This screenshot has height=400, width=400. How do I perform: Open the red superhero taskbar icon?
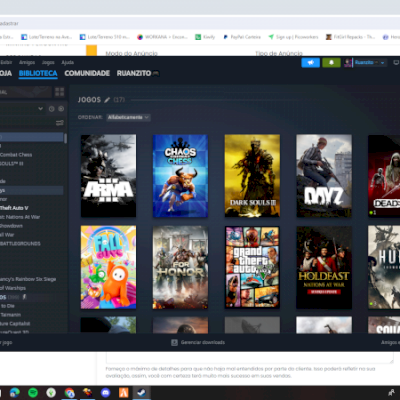[x=87, y=393]
